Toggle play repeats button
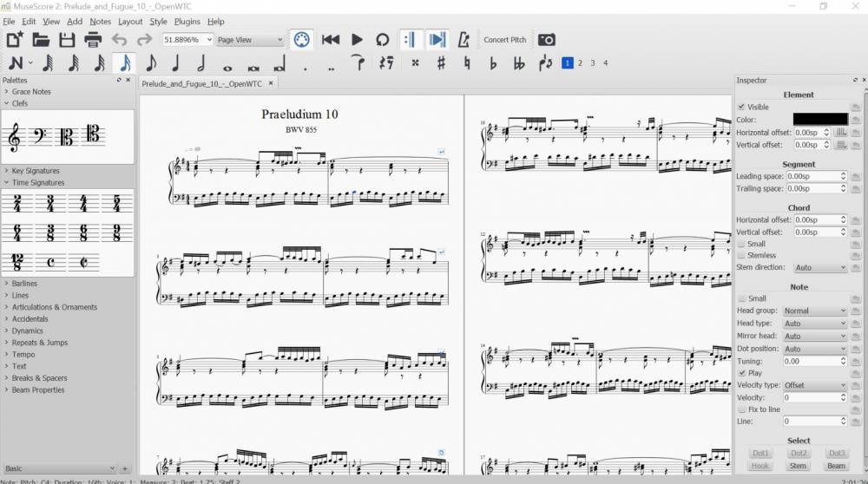 pos(411,40)
